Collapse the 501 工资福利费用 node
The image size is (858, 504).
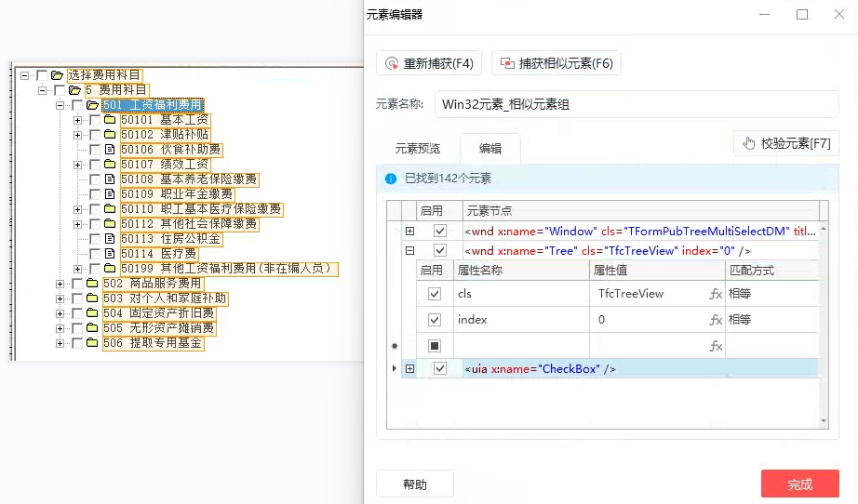coord(60,105)
